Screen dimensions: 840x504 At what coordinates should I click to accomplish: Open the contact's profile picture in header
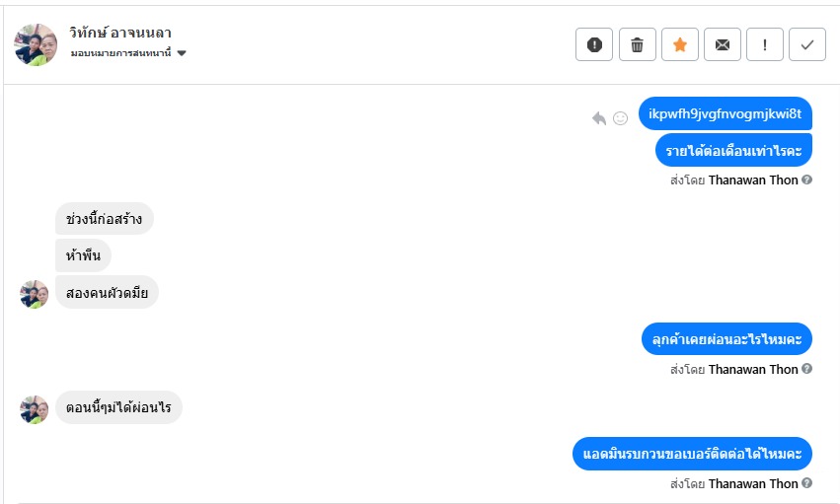36,44
